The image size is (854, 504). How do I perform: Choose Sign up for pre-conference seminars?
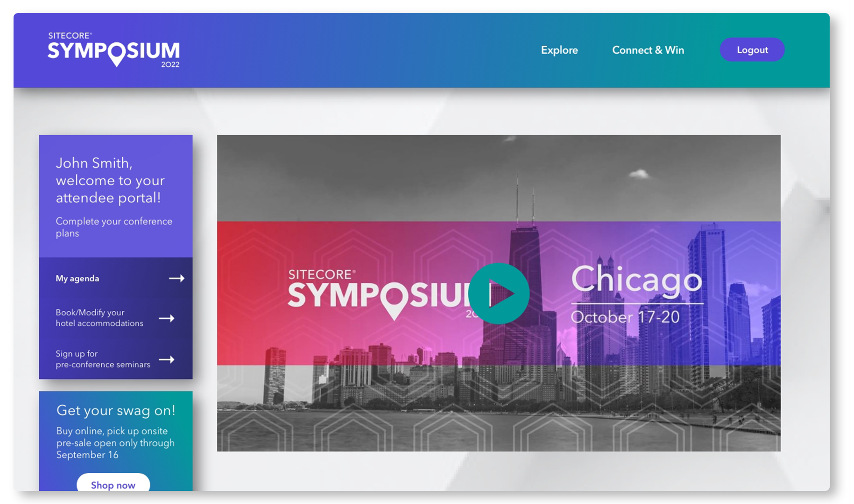[103, 359]
